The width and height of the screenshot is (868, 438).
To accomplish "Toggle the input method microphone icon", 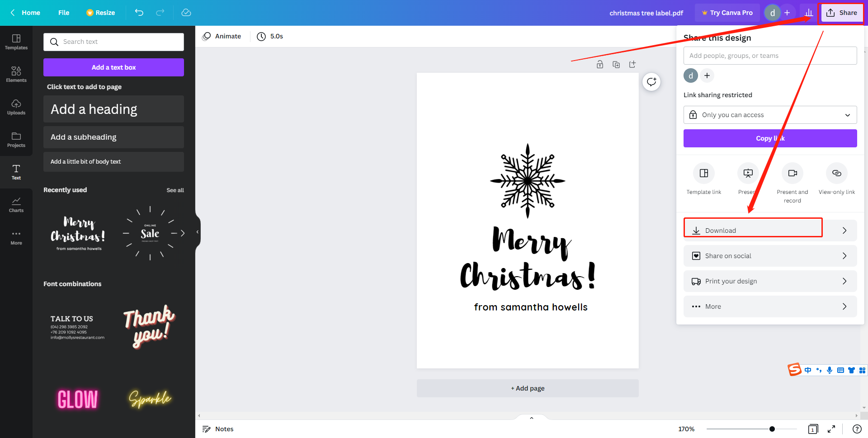I will 830,370.
